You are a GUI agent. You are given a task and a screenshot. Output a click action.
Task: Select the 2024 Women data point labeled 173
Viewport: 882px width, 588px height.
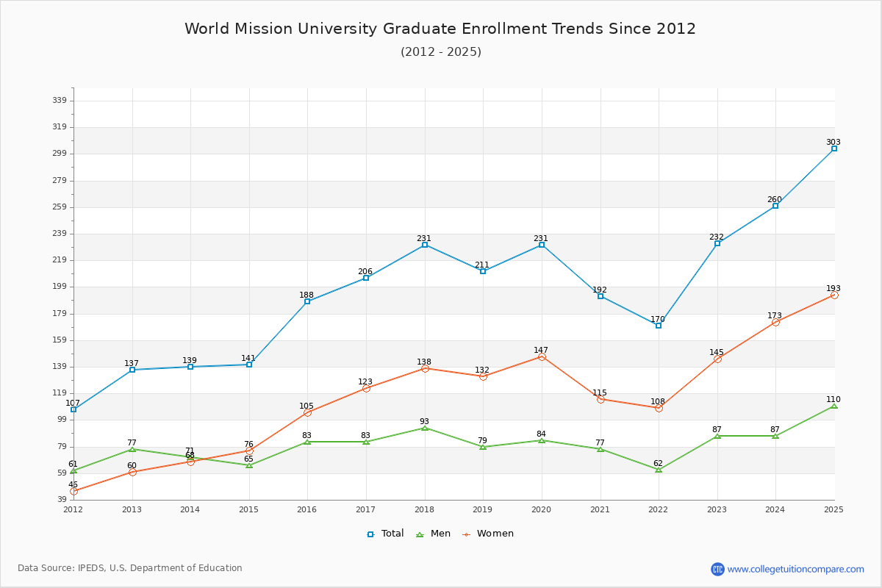coord(775,322)
